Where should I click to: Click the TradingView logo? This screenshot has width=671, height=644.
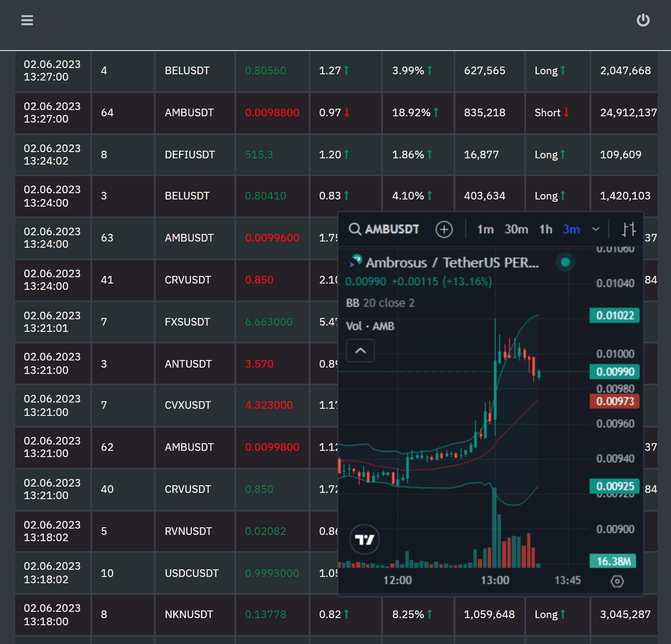click(365, 539)
